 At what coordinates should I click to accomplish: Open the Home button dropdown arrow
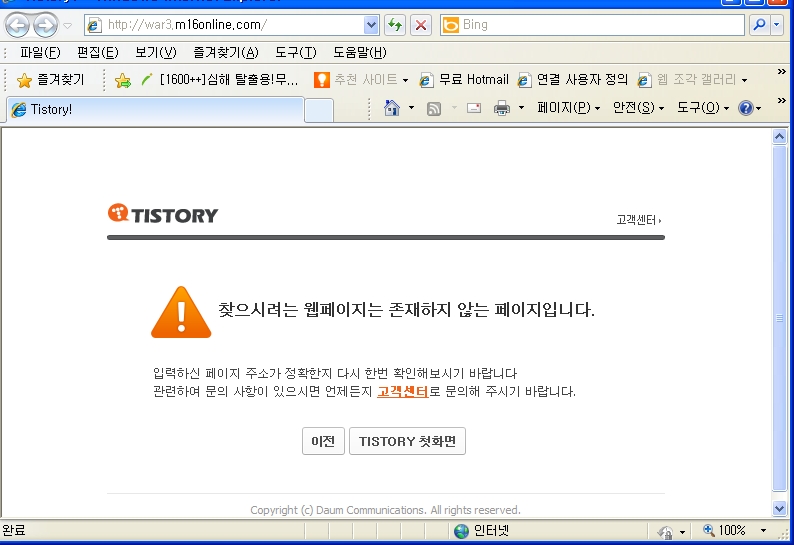(x=411, y=108)
